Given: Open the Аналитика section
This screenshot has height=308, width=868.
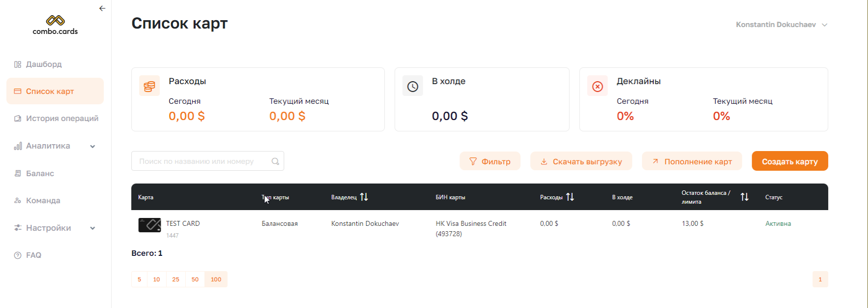Looking at the screenshot, I should [48, 146].
